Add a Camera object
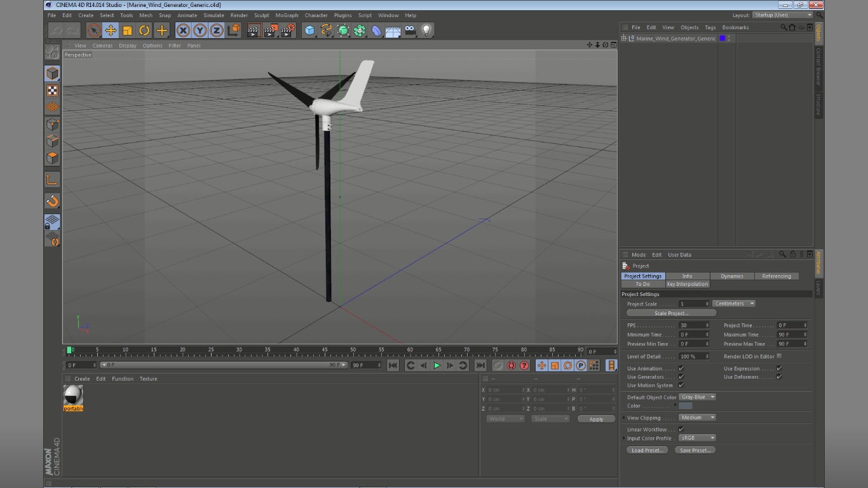Screen dimensions: 868x488 410,30
